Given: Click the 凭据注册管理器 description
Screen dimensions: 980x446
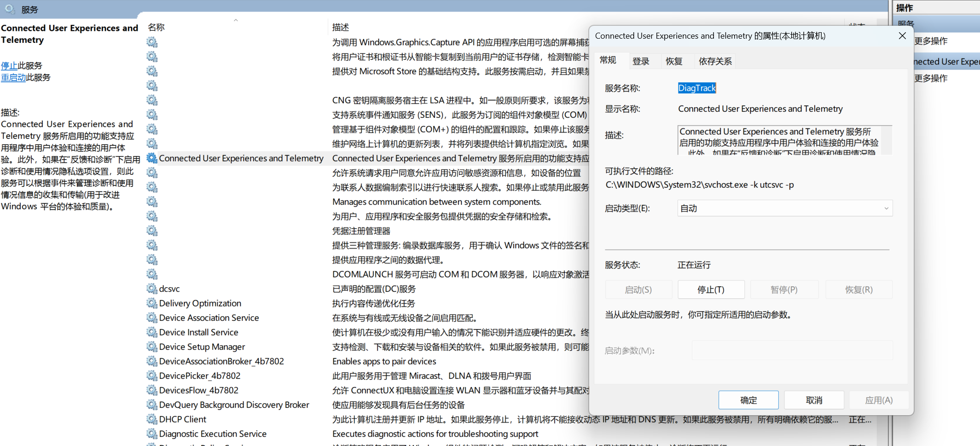Looking at the screenshot, I should tap(361, 231).
